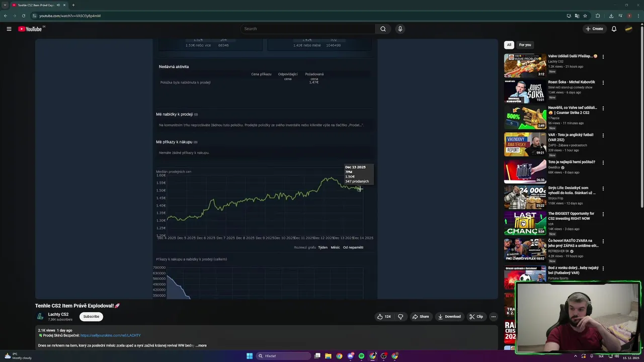This screenshot has width=644, height=362.
Task: Play the LAST CHANCE CS2 investing thumbnail
Action: (x=525, y=223)
